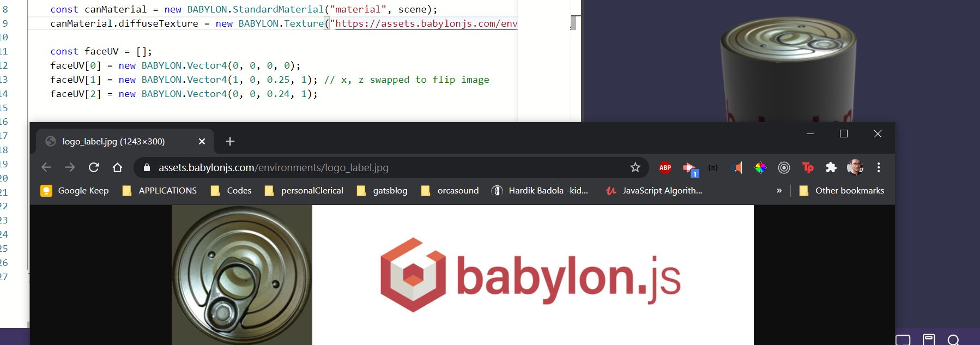Open the Codes bookmark folder

[231, 190]
